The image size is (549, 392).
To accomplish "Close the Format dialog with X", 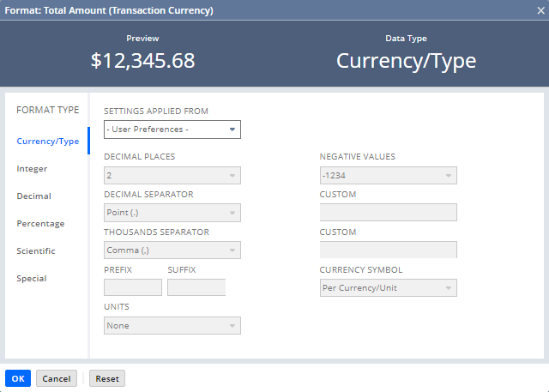I will coord(540,10).
